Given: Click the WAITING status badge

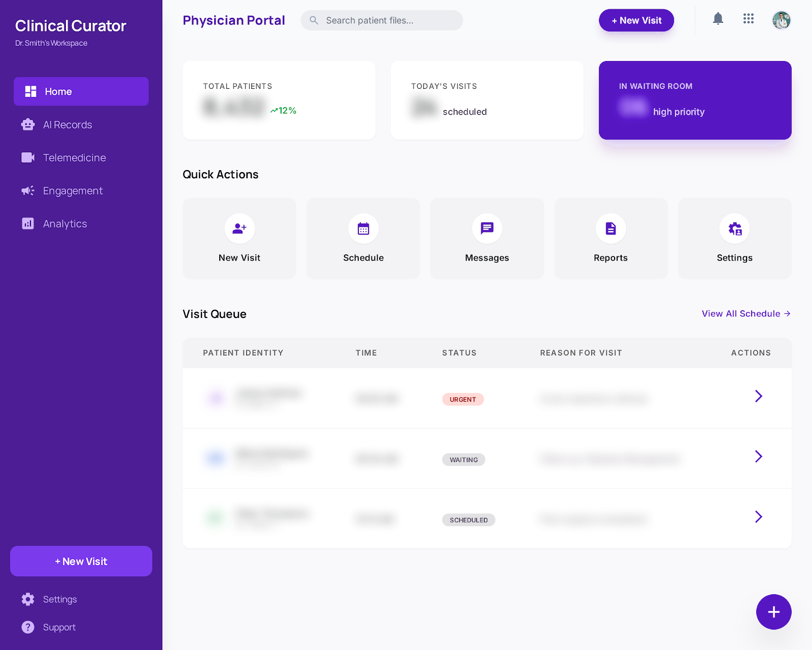Looking at the screenshot, I should tap(464, 460).
